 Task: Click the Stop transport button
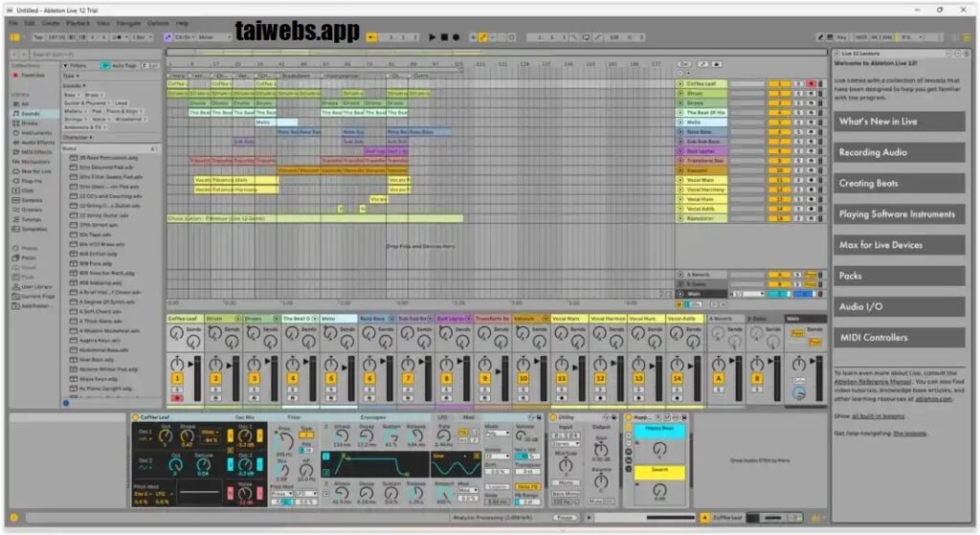pos(444,37)
